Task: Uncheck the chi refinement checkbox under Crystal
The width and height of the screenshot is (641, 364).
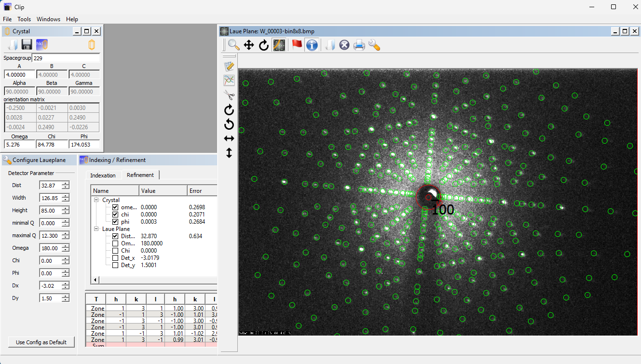Action: click(x=115, y=215)
